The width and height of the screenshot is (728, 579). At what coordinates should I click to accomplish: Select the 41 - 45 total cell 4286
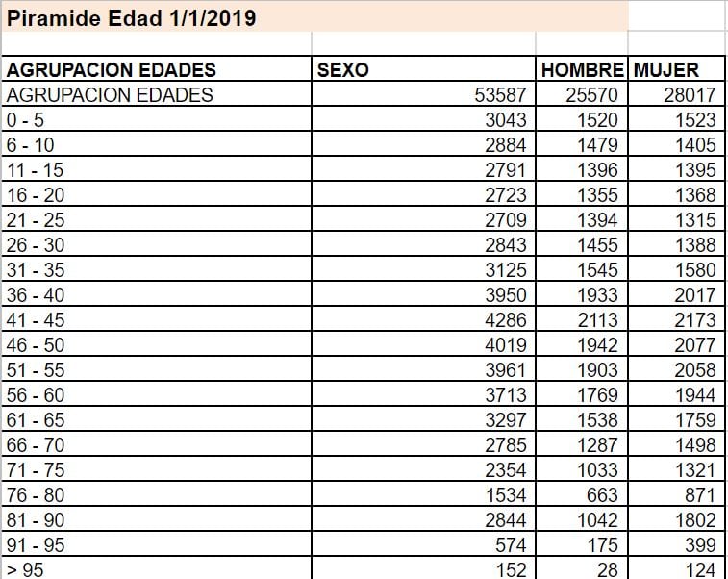click(x=506, y=320)
